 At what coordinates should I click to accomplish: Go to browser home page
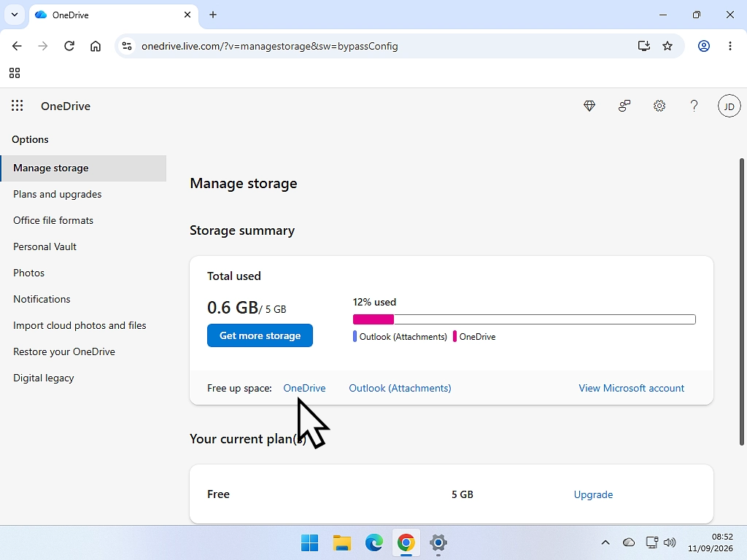[x=96, y=46]
